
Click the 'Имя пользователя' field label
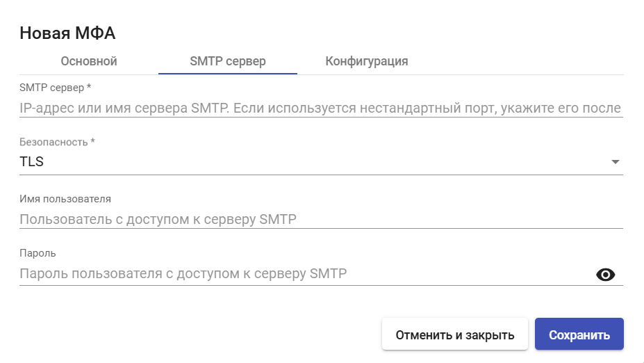coord(65,199)
